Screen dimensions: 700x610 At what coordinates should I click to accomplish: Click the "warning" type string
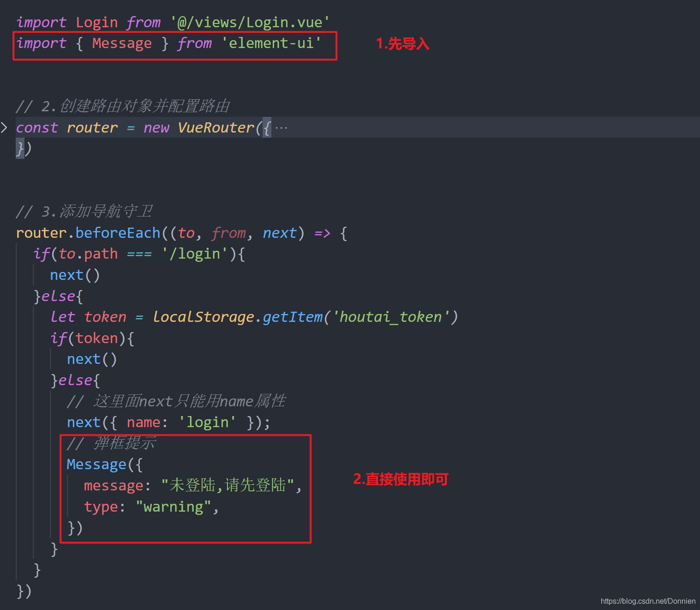pos(174,507)
